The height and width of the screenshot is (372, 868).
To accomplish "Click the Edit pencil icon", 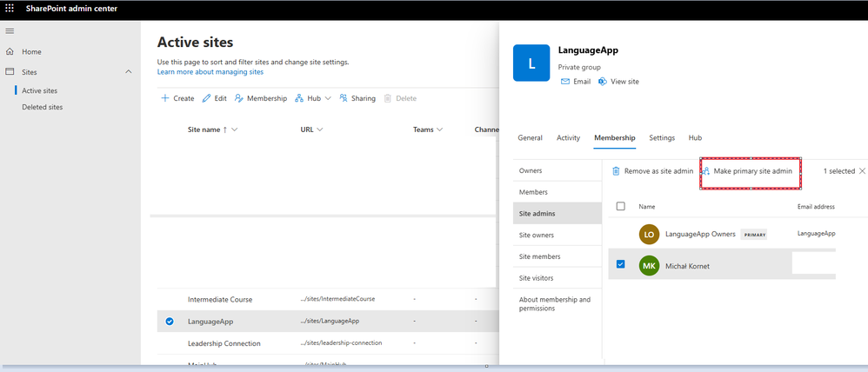I will coord(206,98).
